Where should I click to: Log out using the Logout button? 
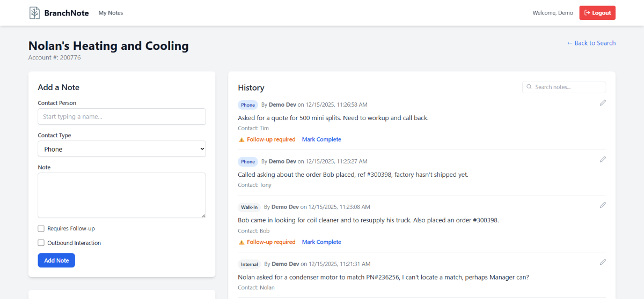[x=597, y=13]
